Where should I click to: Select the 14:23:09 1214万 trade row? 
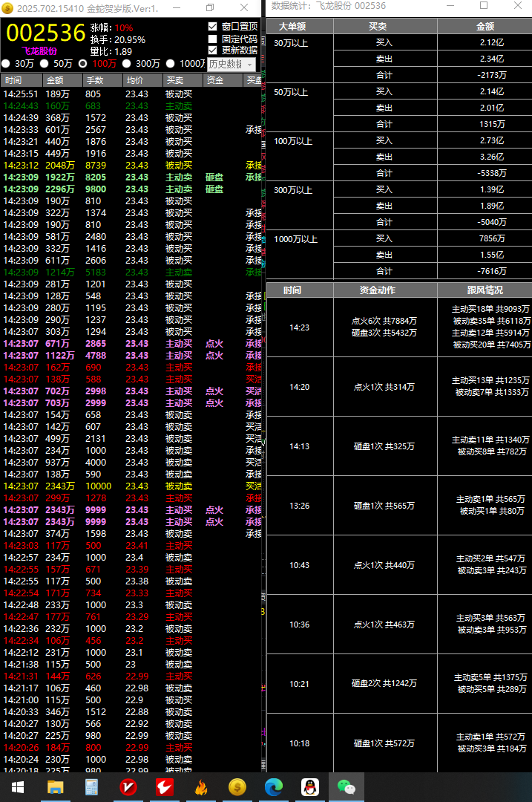131,272
